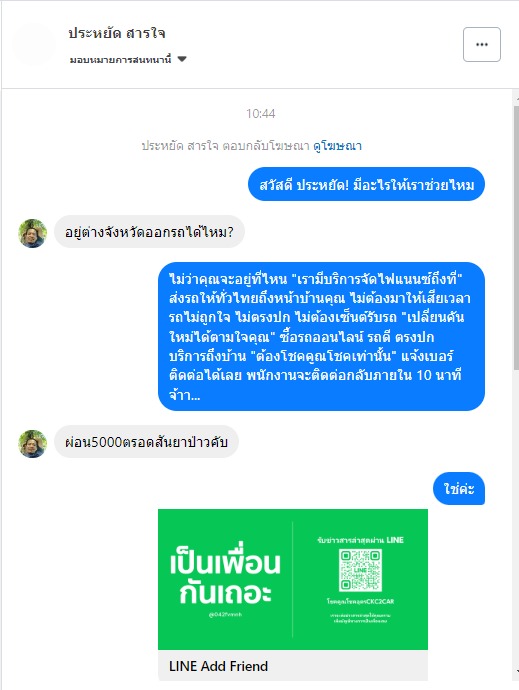The width and height of the screenshot is (519, 690).
Task: Expand the arrow next to มอบหมายการสนทนานี้
Action: pos(182,59)
